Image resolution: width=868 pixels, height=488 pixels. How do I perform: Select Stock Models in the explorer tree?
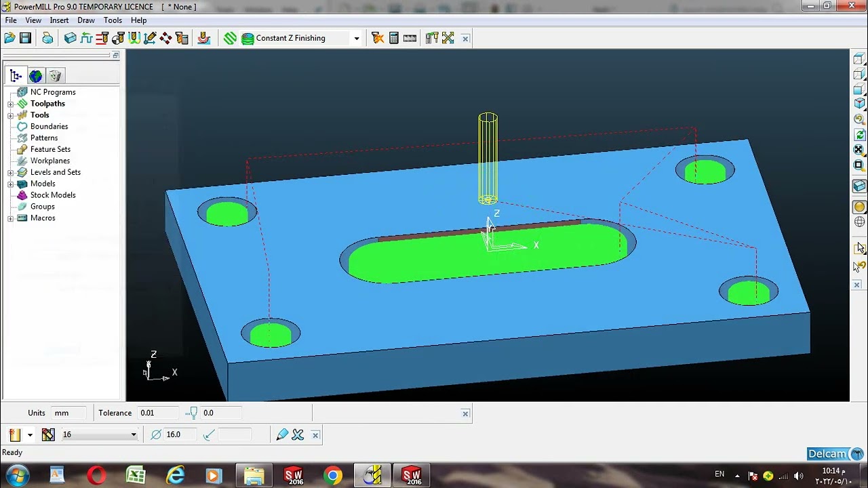coord(53,195)
